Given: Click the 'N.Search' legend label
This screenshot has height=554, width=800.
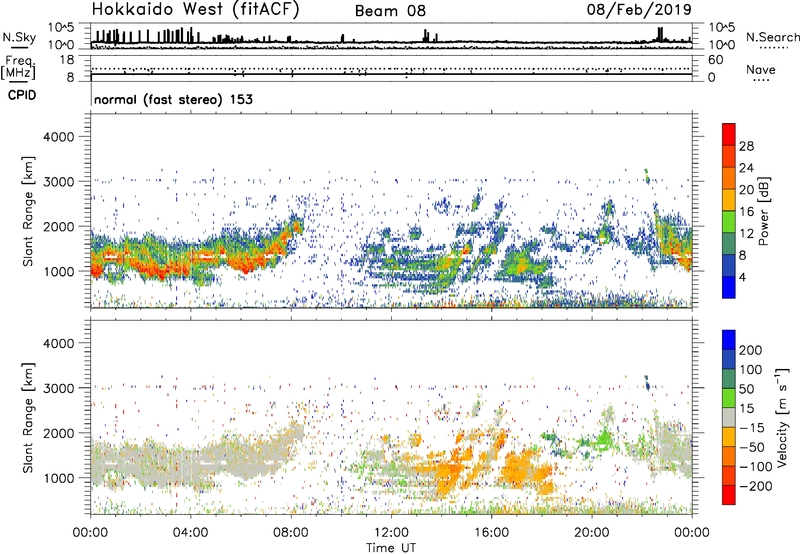Looking at the screenshot, I should click(x=772, y=37).
